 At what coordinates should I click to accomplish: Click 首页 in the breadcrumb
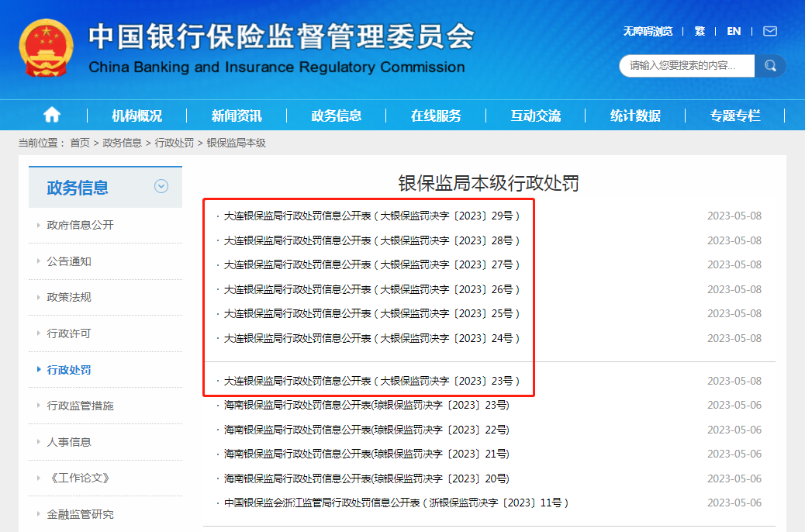pos(80,143)
